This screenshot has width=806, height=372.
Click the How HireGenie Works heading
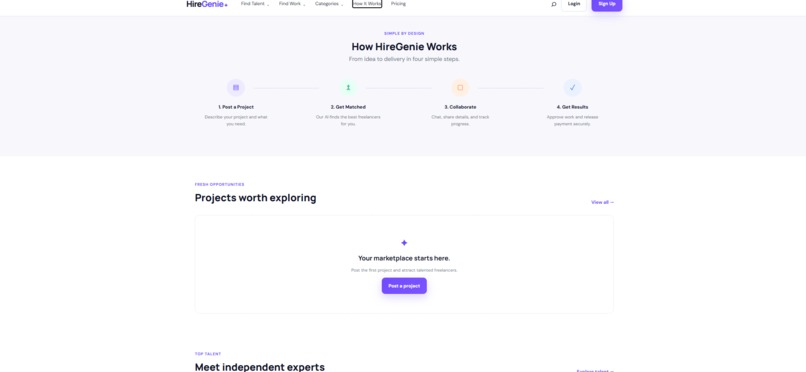404,47
